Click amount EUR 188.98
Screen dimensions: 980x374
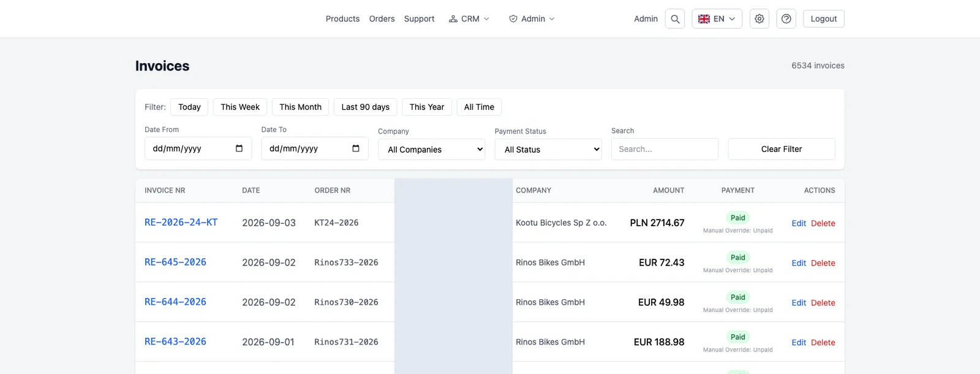coord(659,343)
